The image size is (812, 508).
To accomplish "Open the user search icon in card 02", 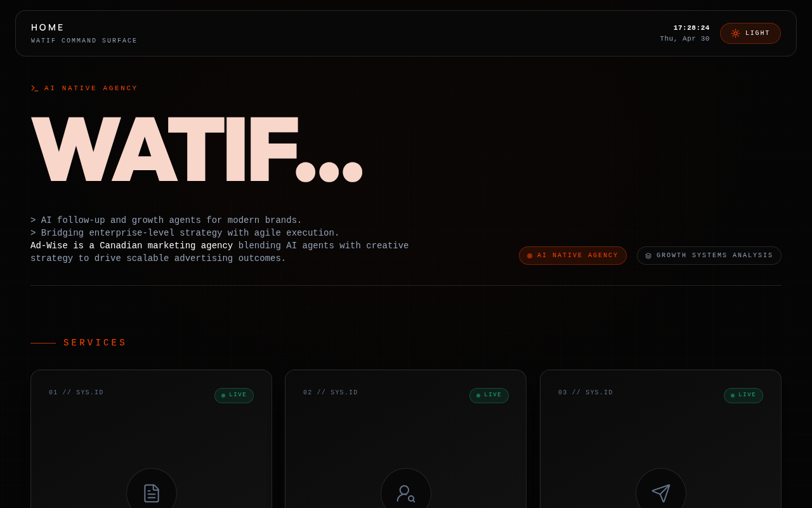I will pos(406,493).
